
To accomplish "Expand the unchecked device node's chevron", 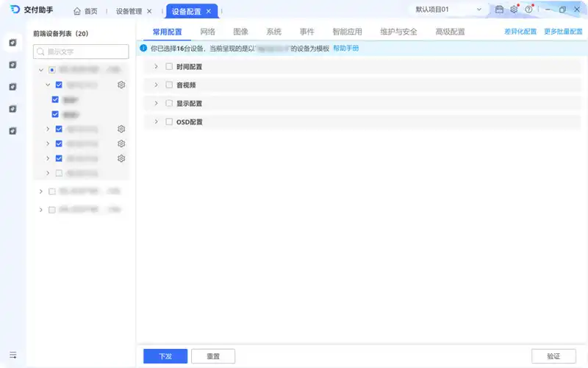I will click(48, 173).
